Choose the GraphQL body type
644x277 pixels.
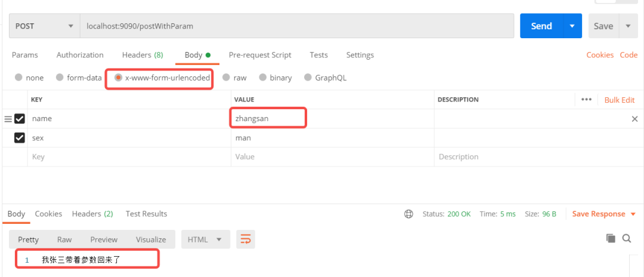(x=326, y=77)
